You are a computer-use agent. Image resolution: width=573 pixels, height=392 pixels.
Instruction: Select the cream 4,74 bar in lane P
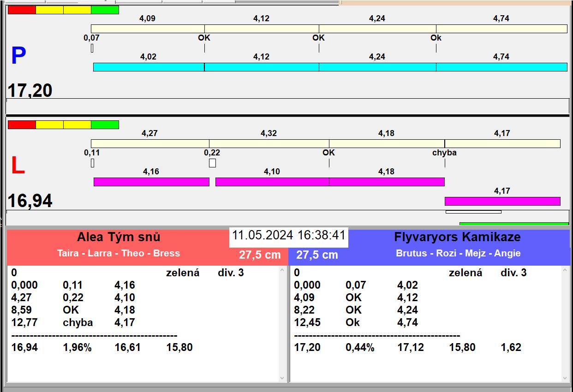coord(501,29)
